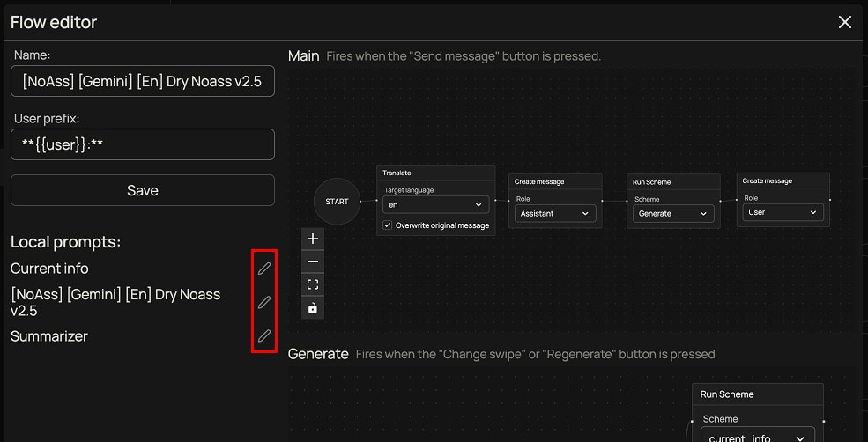
Task: Expand the Generate scheme dropdown
Action: 673,213
